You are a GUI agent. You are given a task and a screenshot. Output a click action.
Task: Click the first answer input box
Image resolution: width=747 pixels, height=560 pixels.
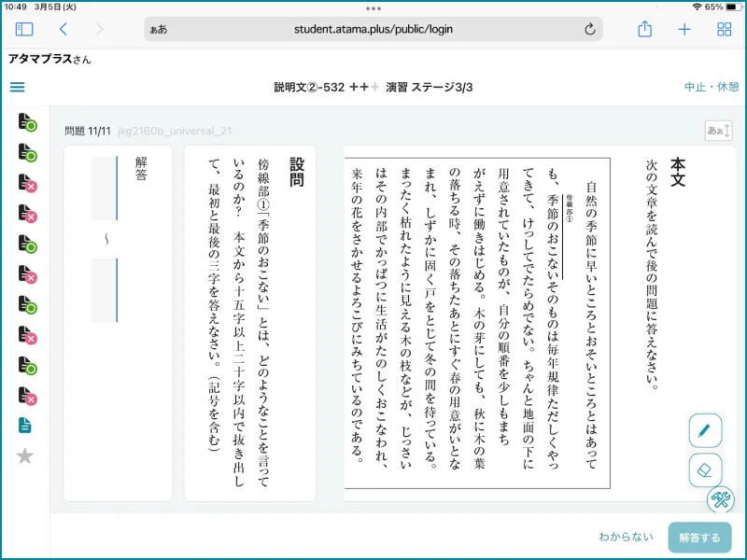coord(105,189)
